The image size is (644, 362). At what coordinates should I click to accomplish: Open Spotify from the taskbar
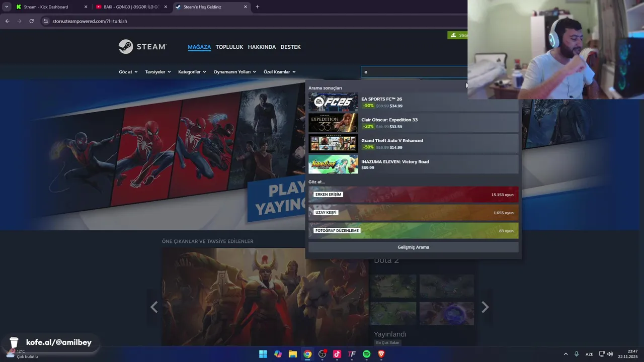pyautogui.click(x=367, y=354)
